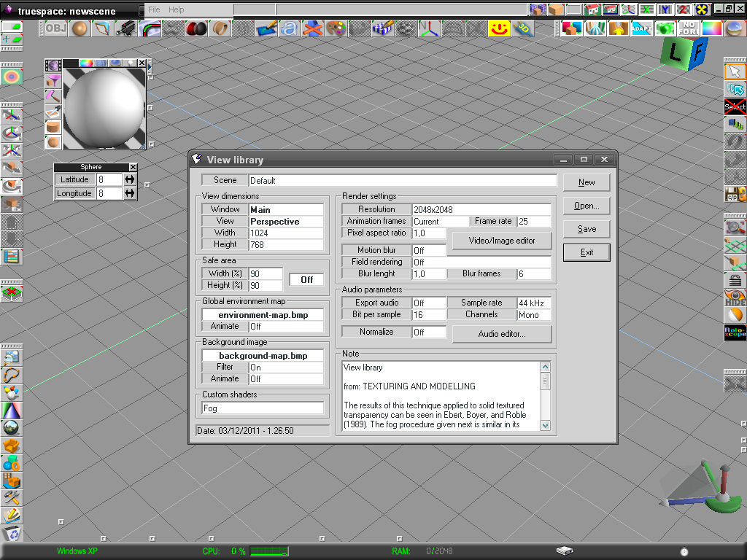Choose the environment-map.bmp file field
The image size is (747, 560).
[263, 315]
